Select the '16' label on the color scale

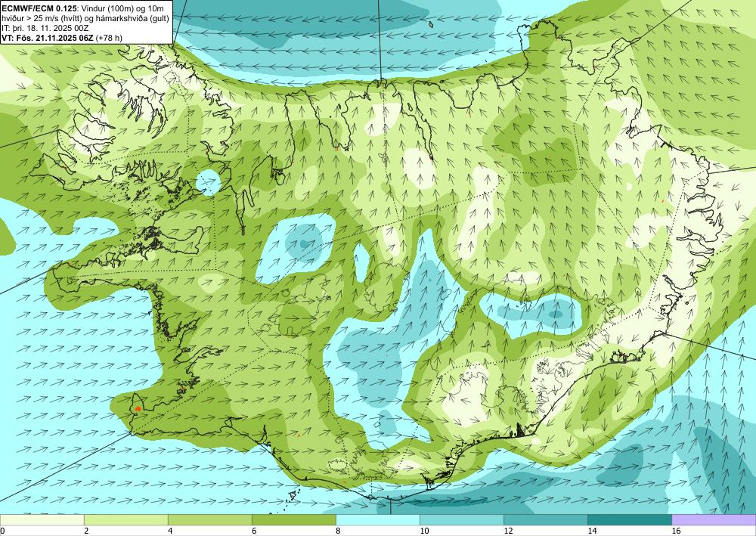(x=676, y=531)
